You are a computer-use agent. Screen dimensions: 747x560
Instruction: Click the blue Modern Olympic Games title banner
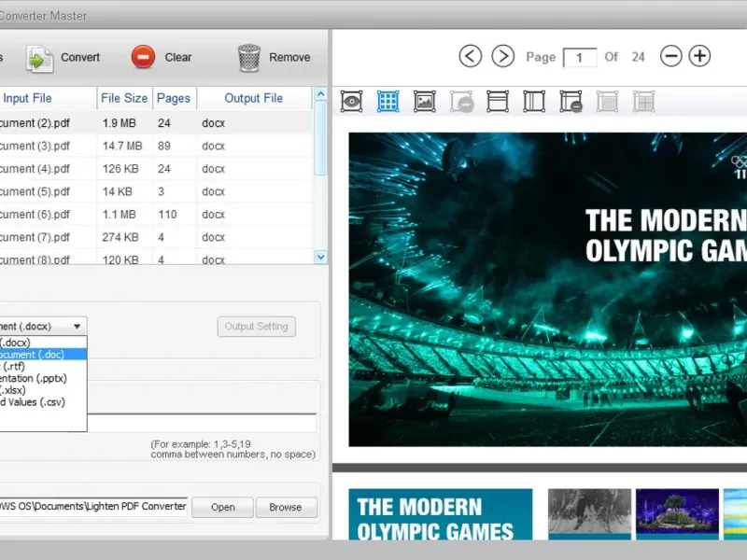(441, 514)
